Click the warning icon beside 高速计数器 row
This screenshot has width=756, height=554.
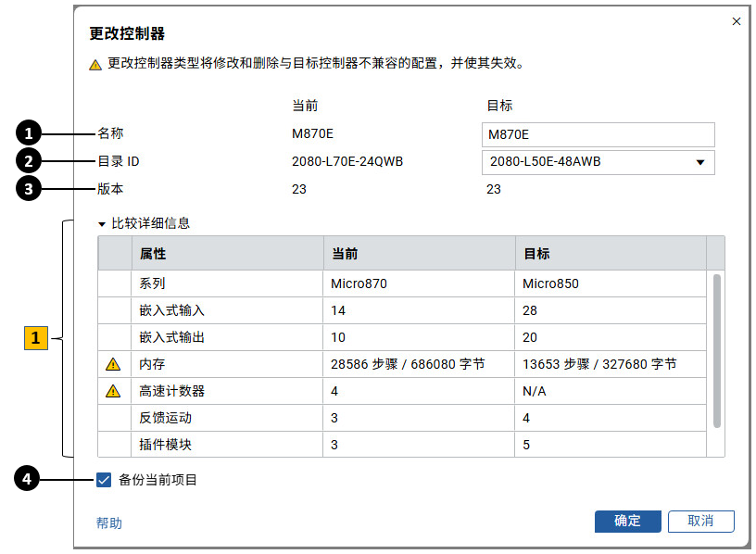(112, 390)
